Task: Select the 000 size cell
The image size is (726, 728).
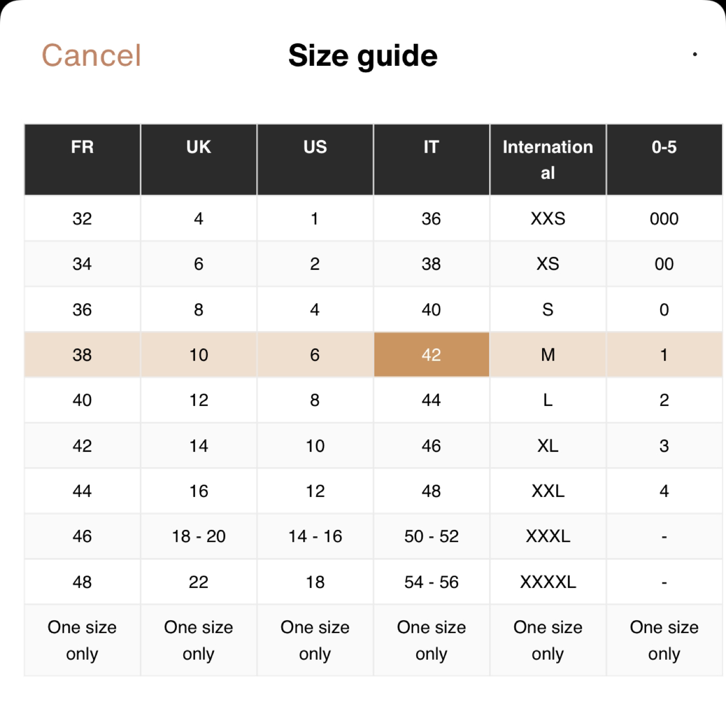Action: click(664, 218)
